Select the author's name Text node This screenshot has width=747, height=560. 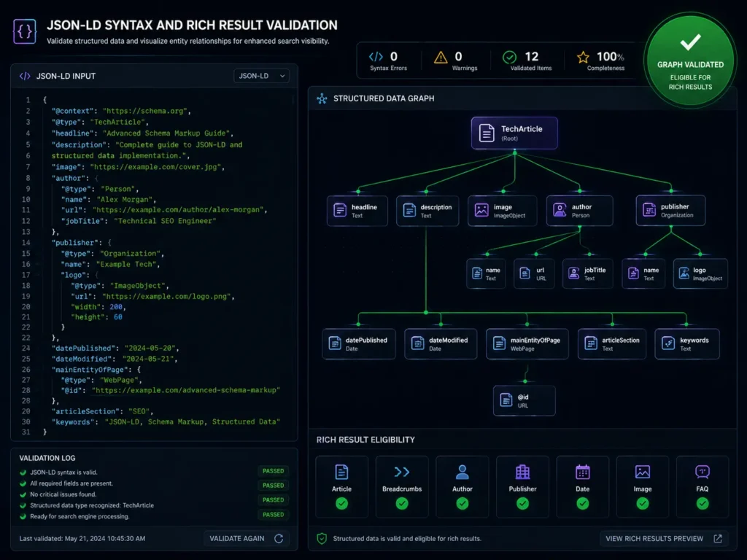pyautogui.click(x=486, y=273)
